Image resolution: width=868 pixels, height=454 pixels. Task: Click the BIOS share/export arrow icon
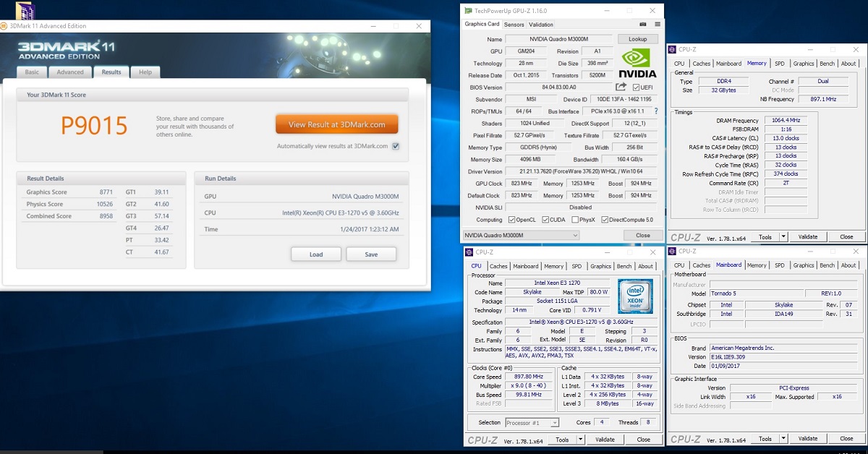621,87
